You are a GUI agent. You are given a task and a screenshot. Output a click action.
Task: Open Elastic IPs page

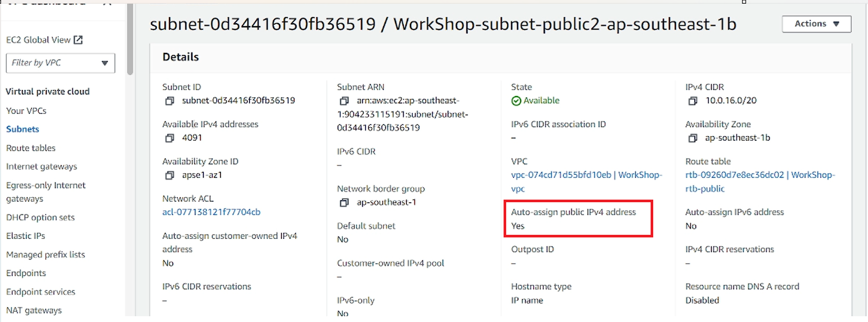26,236
